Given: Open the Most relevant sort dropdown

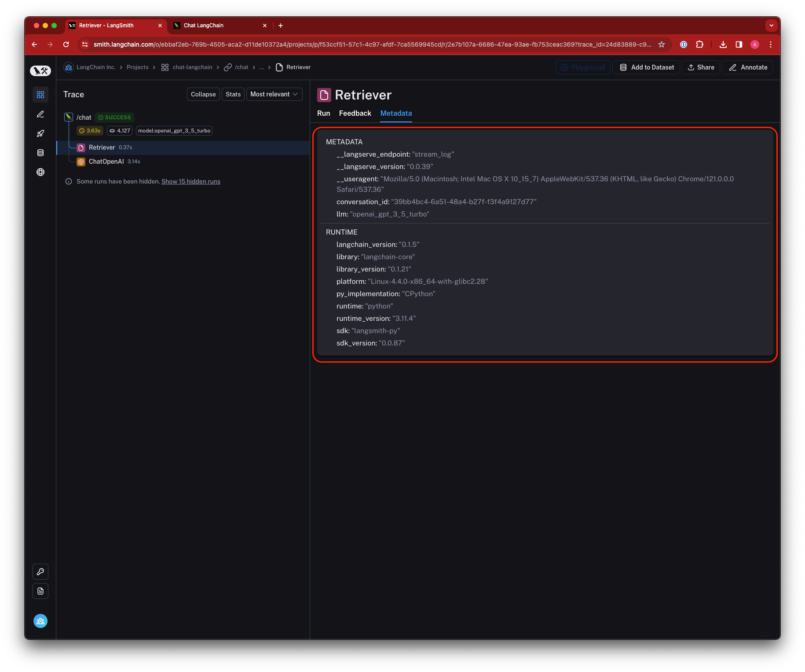Looking at the screenshot, I should (x=274, y=94).
